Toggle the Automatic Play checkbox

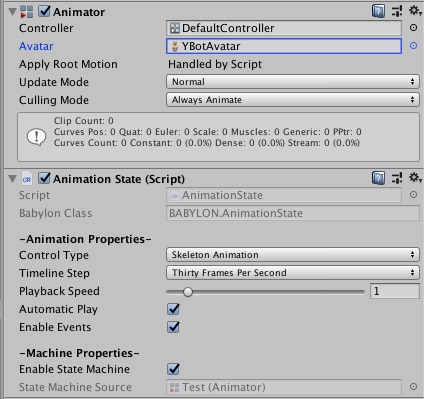173,309
